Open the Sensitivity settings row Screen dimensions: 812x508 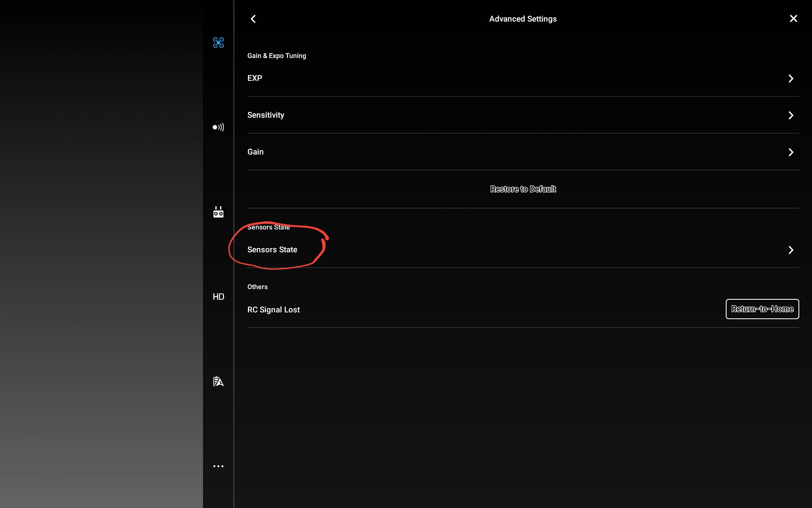tap(523, 115)
